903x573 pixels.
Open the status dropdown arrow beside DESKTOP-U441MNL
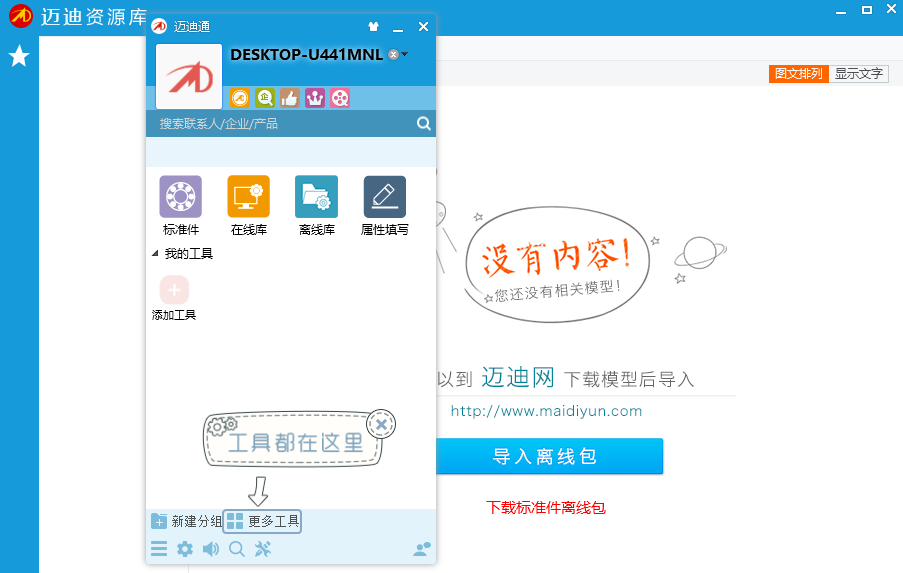pyautogui.click(x=405, y=54)
